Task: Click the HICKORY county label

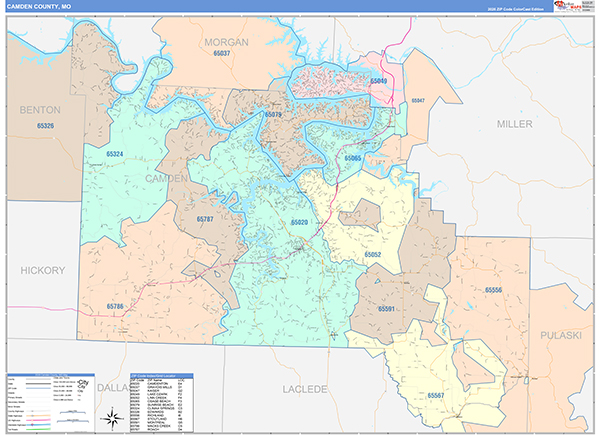Action: [42, 270]
